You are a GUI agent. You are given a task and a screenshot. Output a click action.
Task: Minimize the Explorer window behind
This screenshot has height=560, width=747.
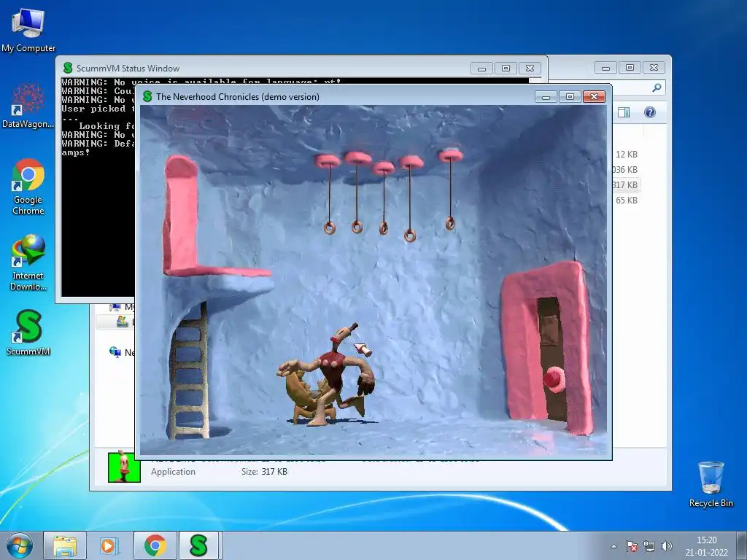pos(605,68)
